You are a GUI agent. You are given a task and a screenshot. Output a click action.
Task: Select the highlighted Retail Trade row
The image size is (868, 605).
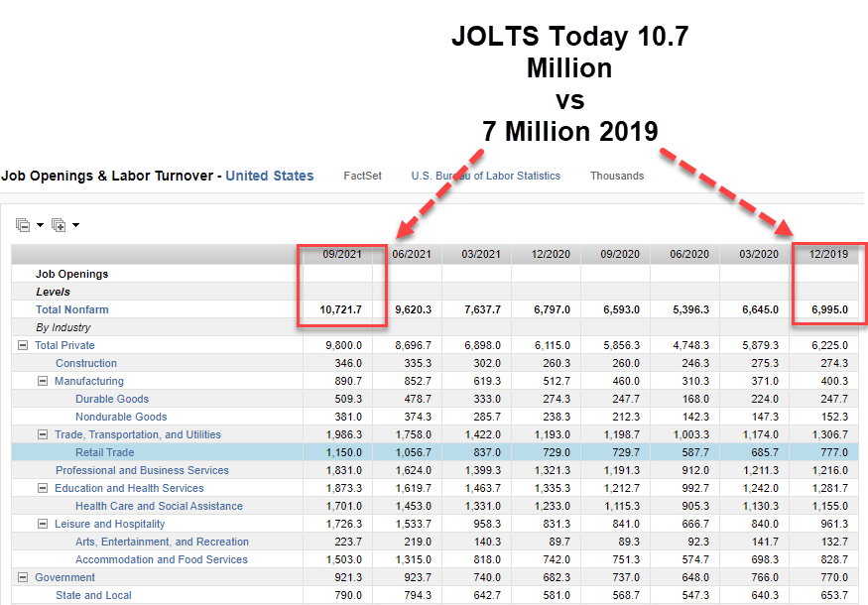pos(104,452)
